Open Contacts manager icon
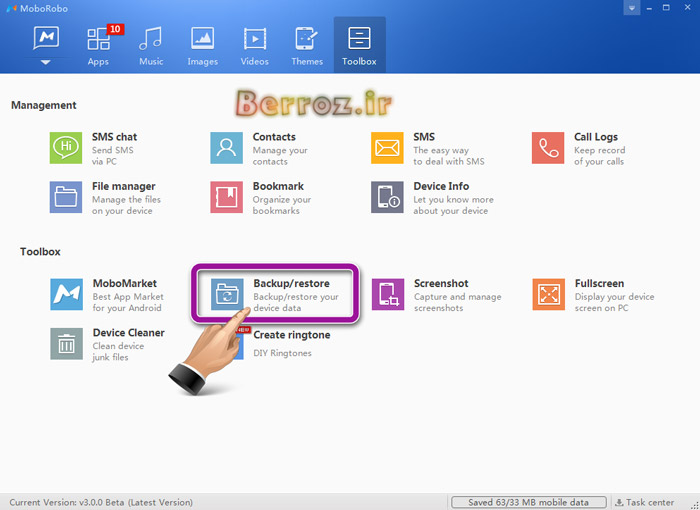Screen dimensions: 700x510 [x=227, y=148]
